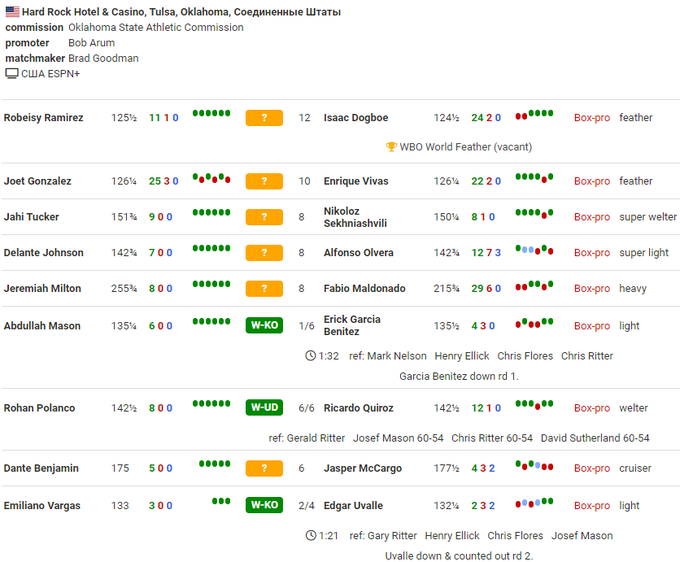This screenshot has height=562, width=680.
Task: Click the question mark badge for Dante Benjamin bout
Action: (264, 468)
